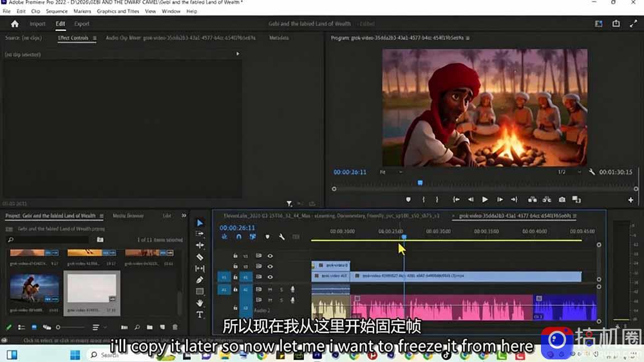Mute audio track A1

click(x=270, y=290)
